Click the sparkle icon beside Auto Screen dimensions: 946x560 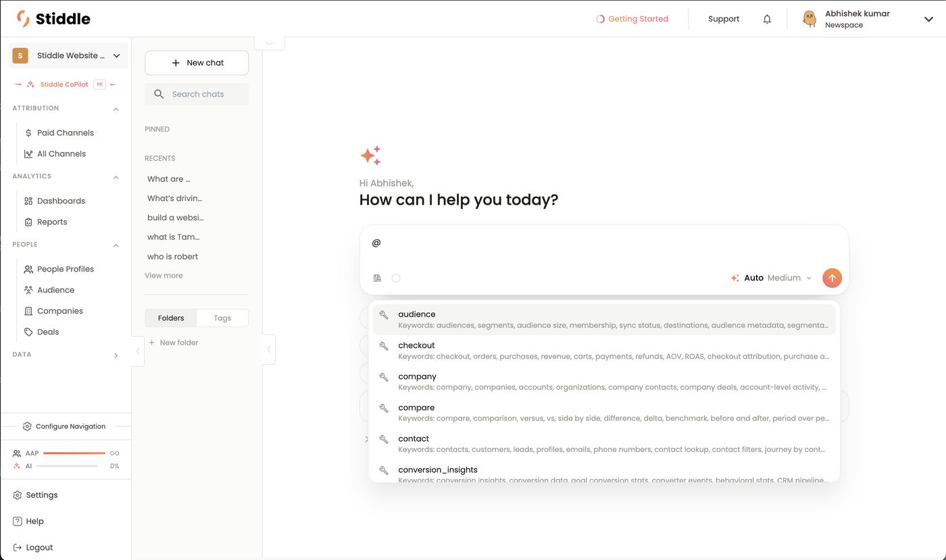pos(735,278)
